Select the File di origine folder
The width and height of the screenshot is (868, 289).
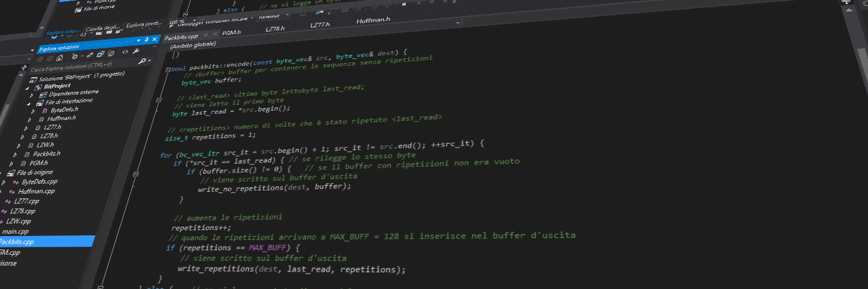pyautogui.click(x=35, y=172)
